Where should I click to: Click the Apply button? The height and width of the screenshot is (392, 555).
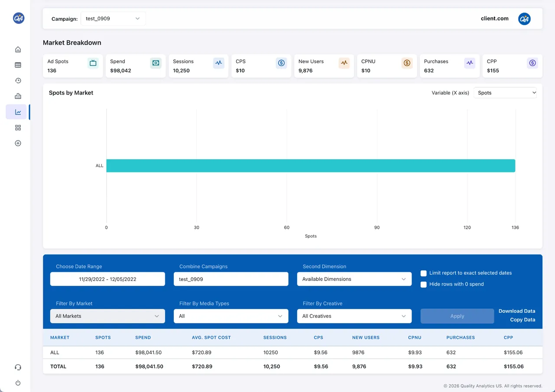point(457,316)
